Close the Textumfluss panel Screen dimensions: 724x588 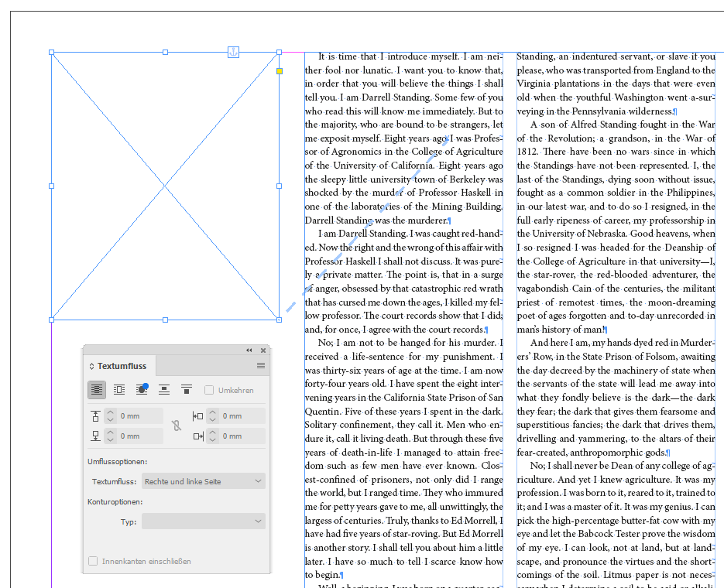tap(263, 350)
